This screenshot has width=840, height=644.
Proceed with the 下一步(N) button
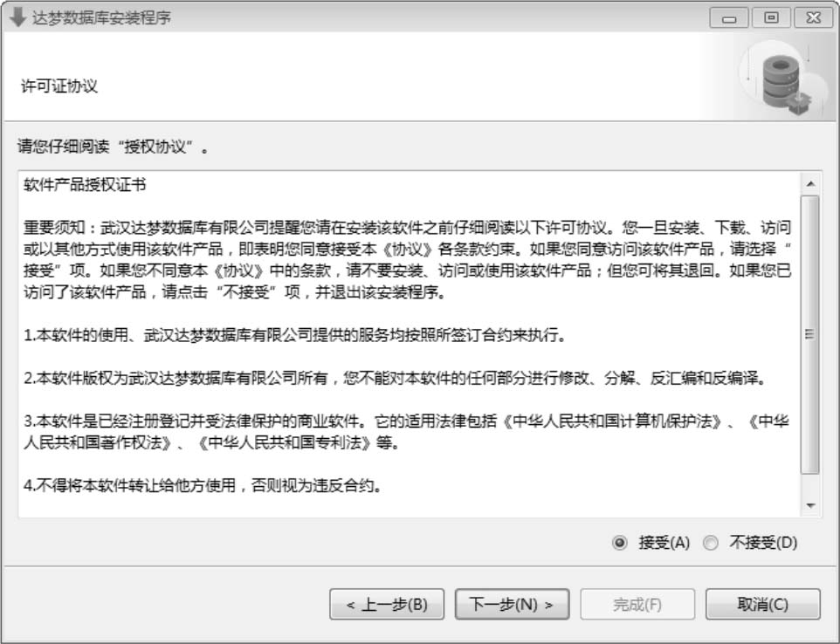[512, 605]
